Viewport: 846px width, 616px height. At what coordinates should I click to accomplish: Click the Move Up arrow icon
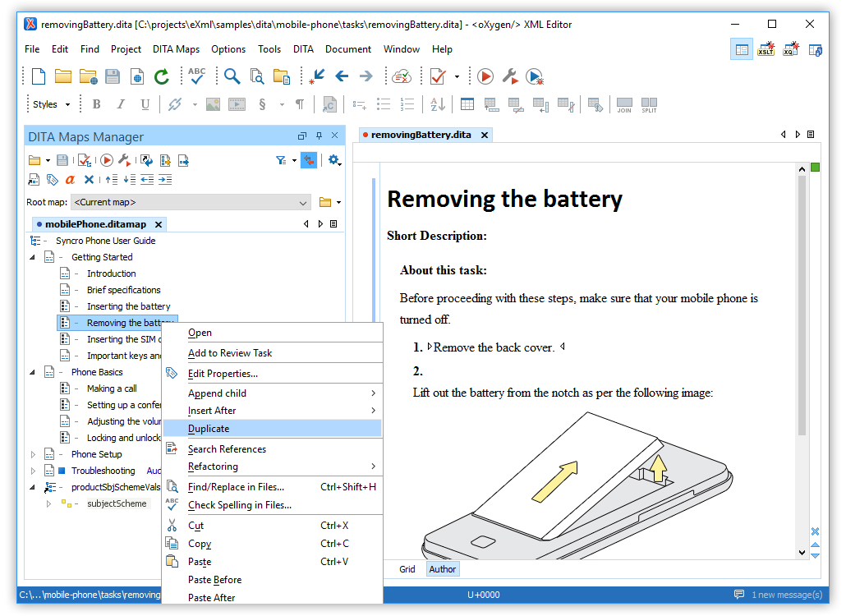tap(112, 180)
